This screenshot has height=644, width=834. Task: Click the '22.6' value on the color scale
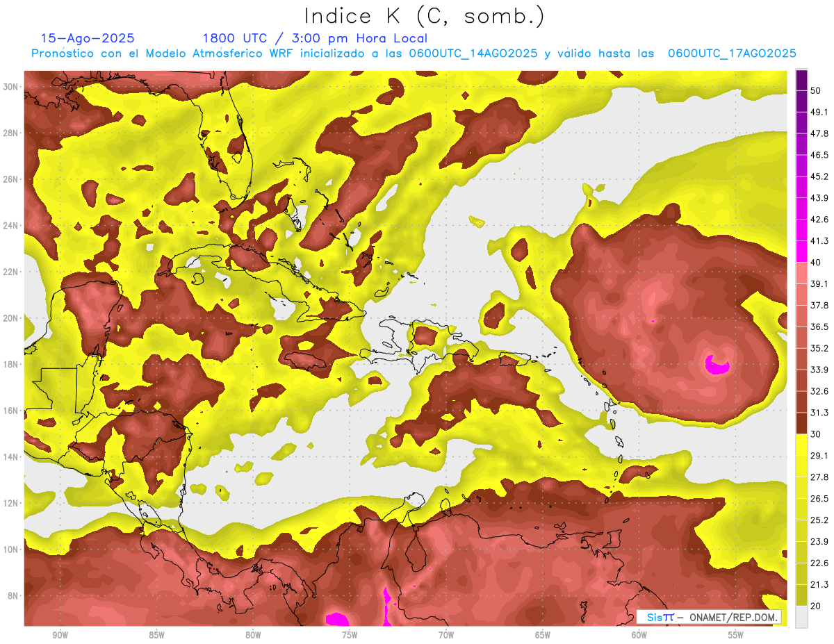tap(819, 563)
